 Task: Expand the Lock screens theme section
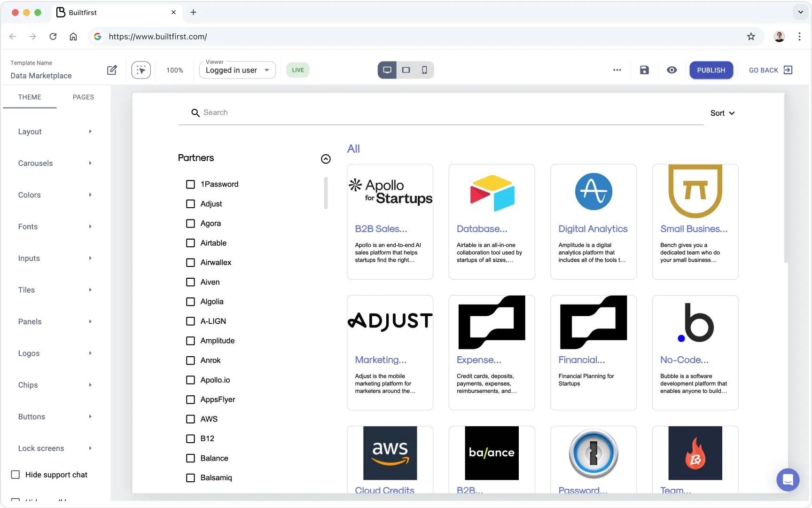point(55,448)
